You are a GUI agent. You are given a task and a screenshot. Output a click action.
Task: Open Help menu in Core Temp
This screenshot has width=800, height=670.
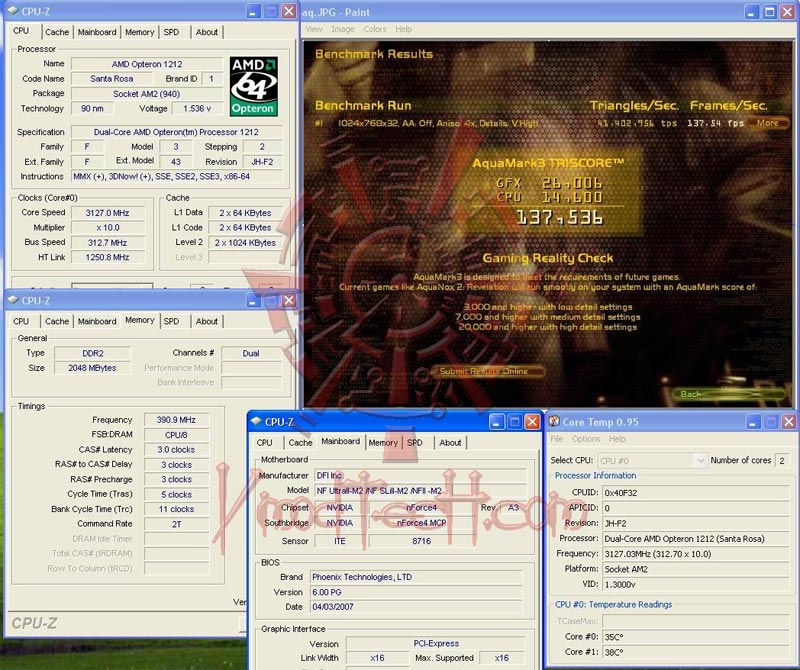click(x=617, y=439)
